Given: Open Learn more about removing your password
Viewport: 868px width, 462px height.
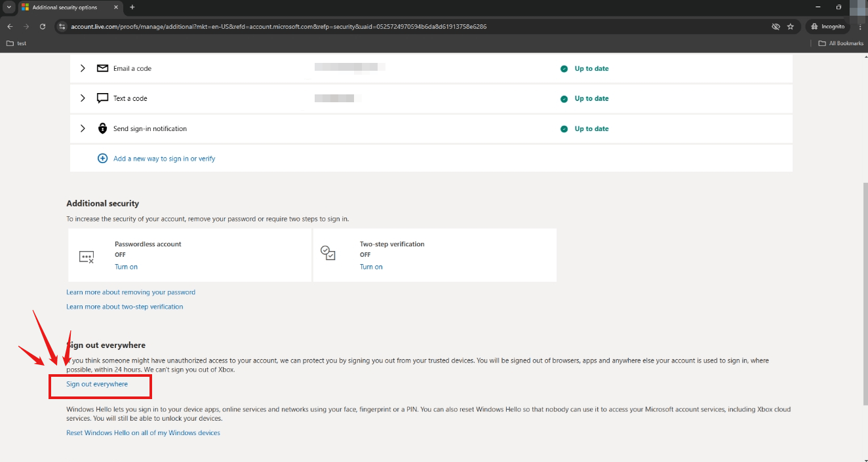Looking at the screenshot, I should (x=130, y=292).
